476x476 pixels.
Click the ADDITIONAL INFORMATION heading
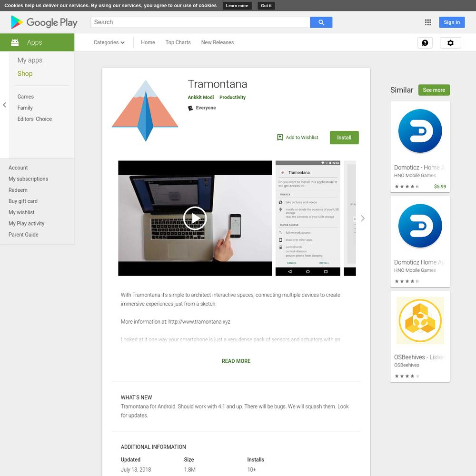coord(153,447)
